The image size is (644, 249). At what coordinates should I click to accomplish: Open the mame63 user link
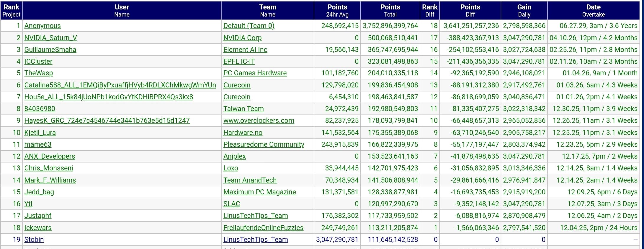coord(38,144)
